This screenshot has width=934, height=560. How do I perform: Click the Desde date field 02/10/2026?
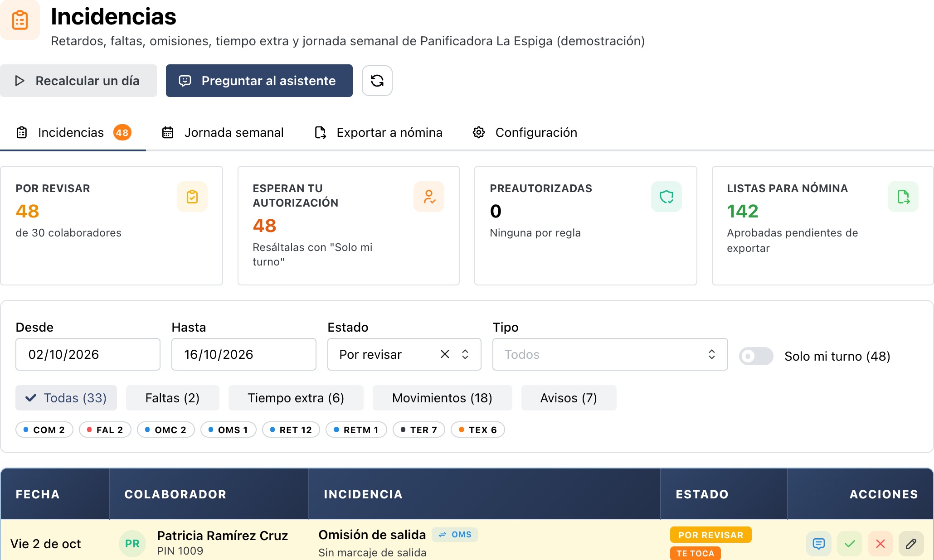(x=88, y=354)
